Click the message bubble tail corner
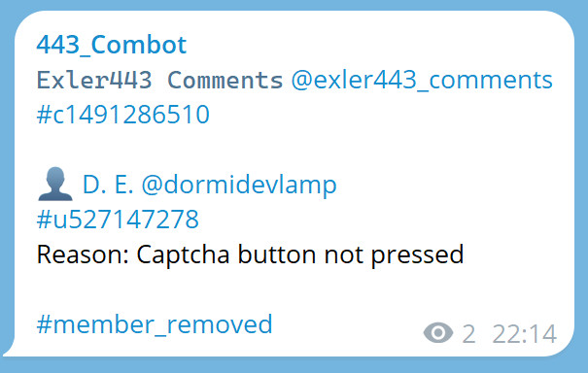This screenshot has width=588, height=373. click(8, 349)
